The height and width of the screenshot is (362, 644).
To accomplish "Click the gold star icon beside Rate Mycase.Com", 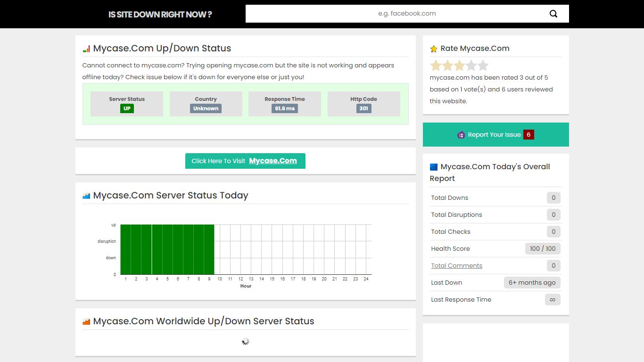I will click(434, 49).
